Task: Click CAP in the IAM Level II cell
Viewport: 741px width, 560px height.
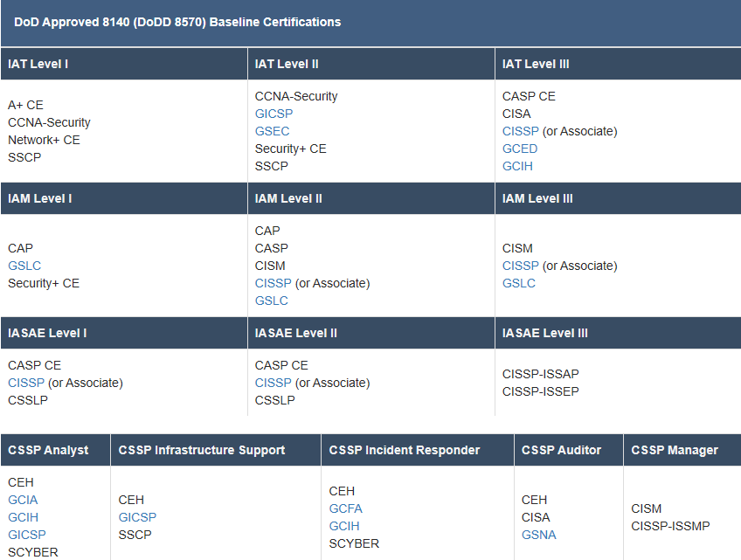Action: point(267,232)
